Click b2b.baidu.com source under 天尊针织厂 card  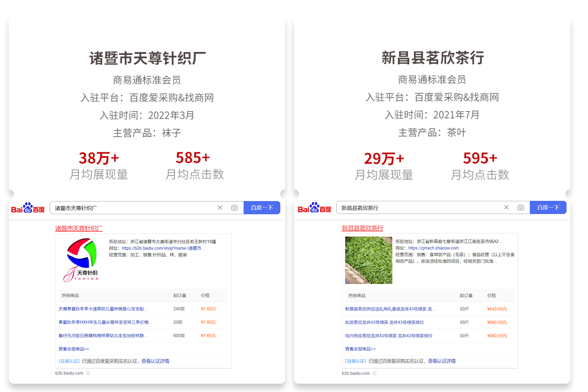click(x=69, y=373)
